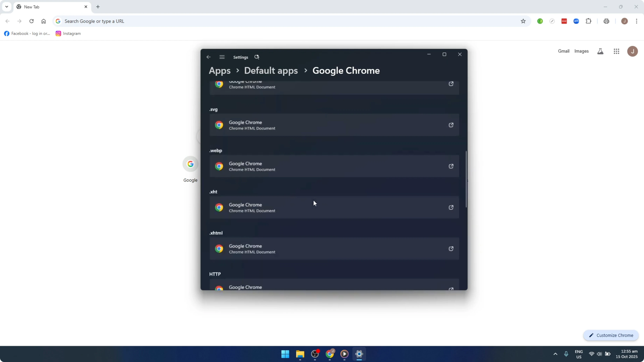Open a new Chrome tab
Screen dimensions: 644x362
click(98, 7)
